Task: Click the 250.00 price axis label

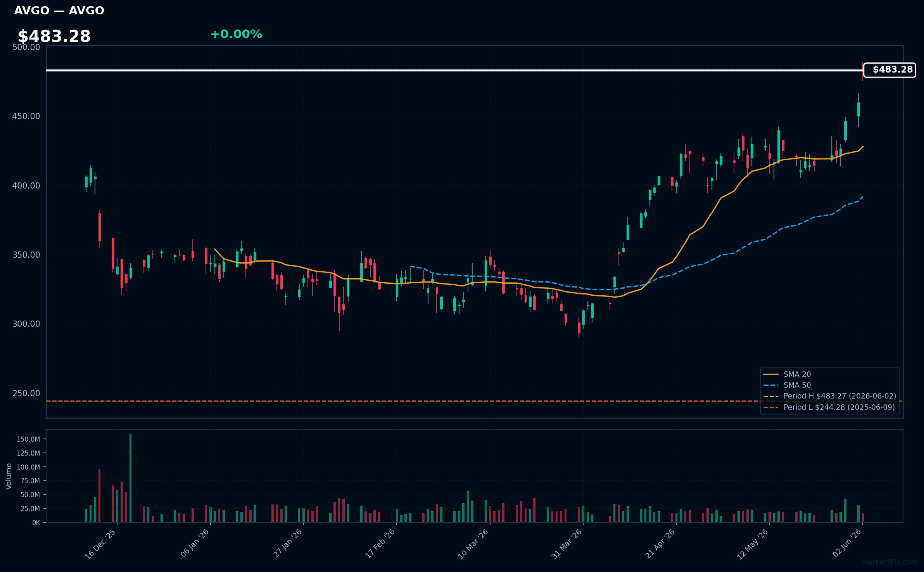Action: point(26,393)
